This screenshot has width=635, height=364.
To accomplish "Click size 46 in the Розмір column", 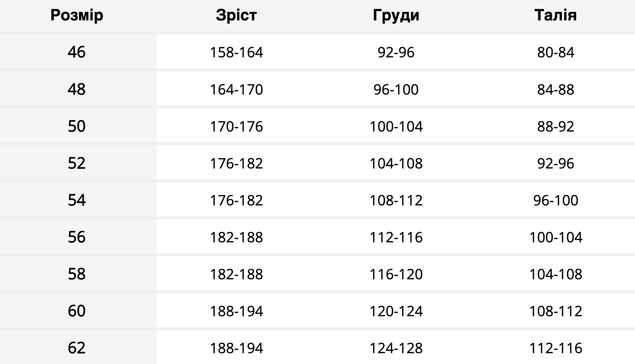I will (77, 52).
